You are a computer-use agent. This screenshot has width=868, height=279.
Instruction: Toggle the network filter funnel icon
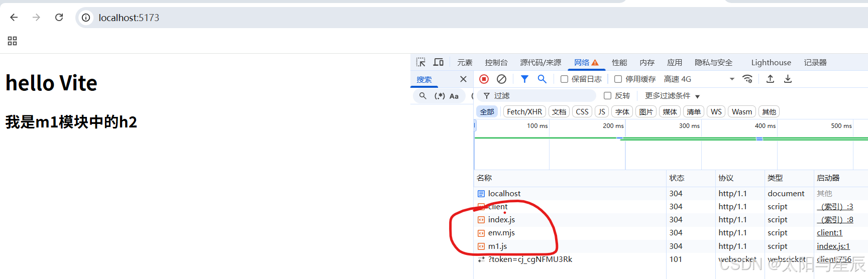(524, 79)
